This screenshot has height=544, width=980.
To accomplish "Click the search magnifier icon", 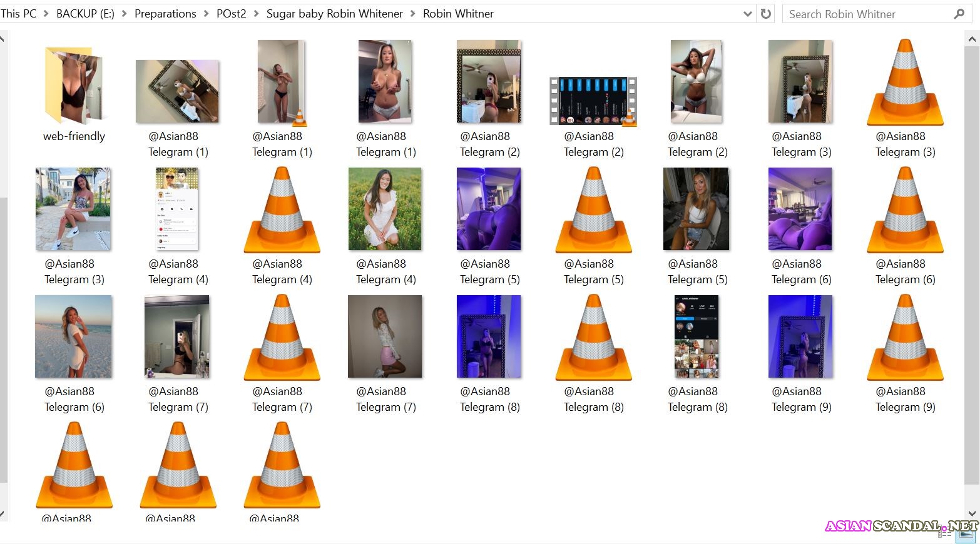I will click(x=959, y=14).
